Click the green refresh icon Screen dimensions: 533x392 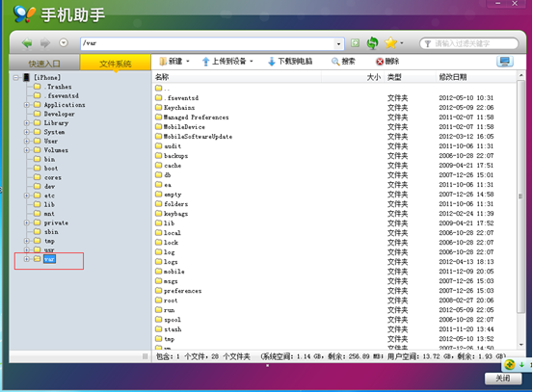[x=372, y=43]
